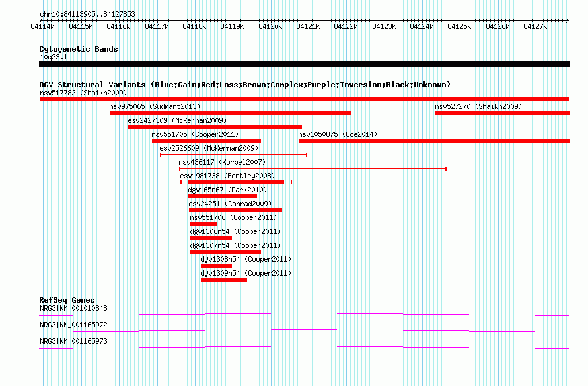Click the 84126k ruler mark
This screenshot has height=386, width=588.
pos(497,26)
